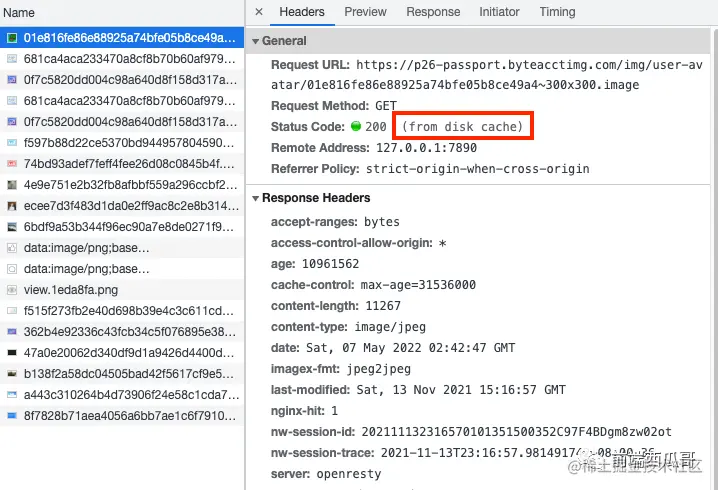718x490 pixels.
Task: Click image icon of f515f273fb2e40d6 request
Action: (x=12, y=311)
